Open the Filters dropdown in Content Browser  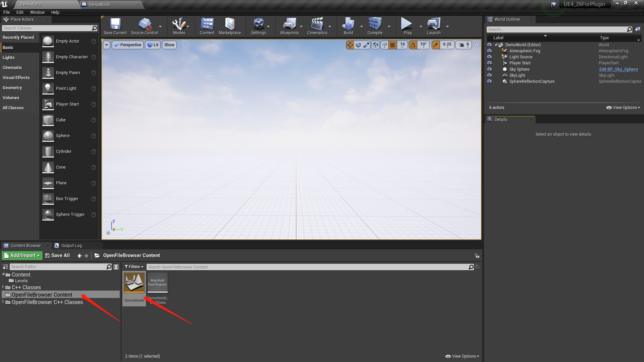134,267
